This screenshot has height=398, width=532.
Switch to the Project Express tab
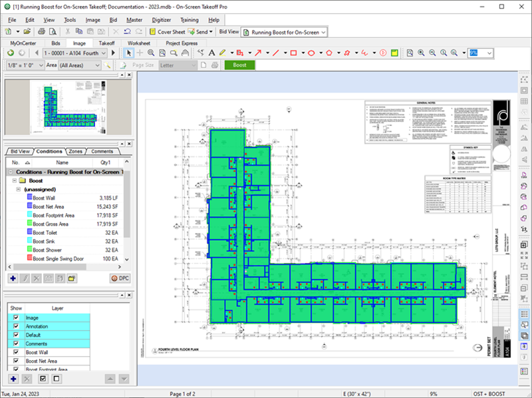coord(182,43)
